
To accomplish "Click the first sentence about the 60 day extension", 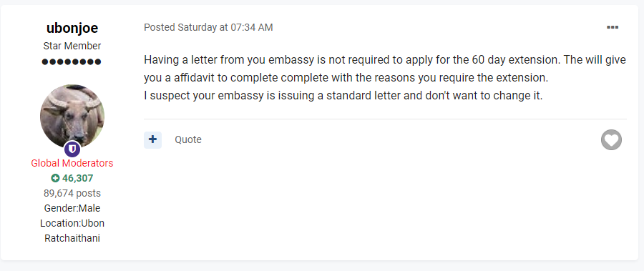I will coord(352,60).
